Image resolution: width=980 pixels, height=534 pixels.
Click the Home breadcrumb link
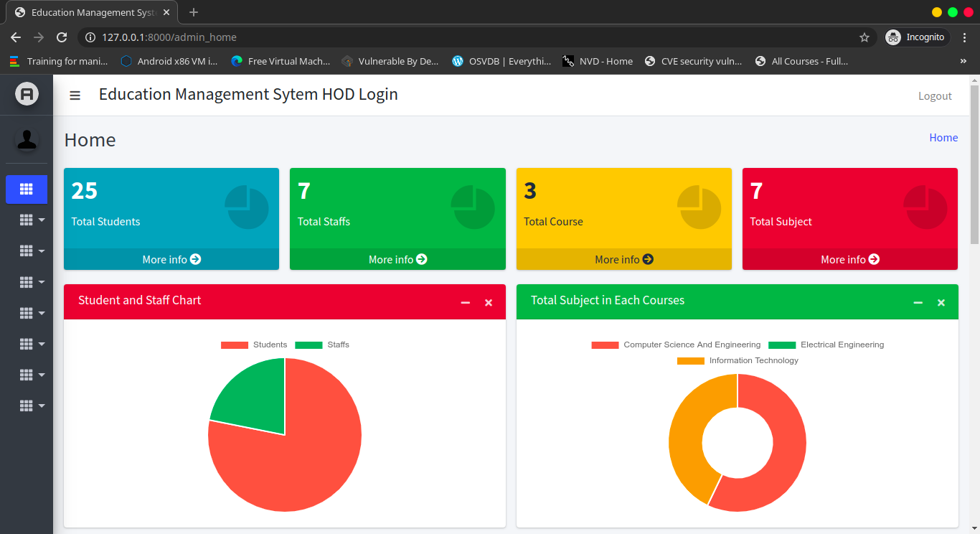(943, 138)
